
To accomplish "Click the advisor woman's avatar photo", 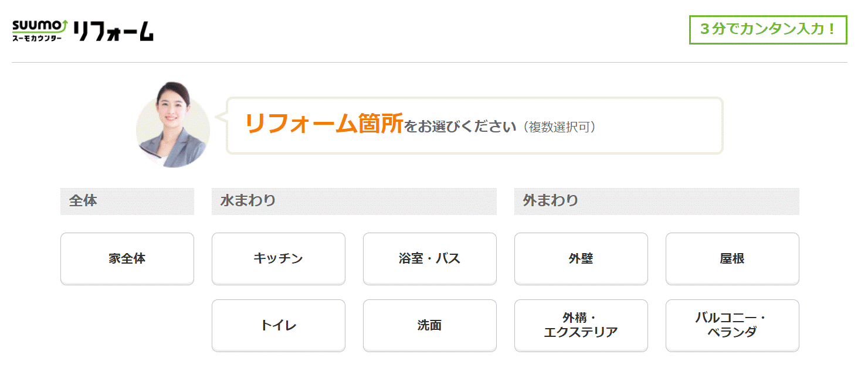I will pos(172,124).
